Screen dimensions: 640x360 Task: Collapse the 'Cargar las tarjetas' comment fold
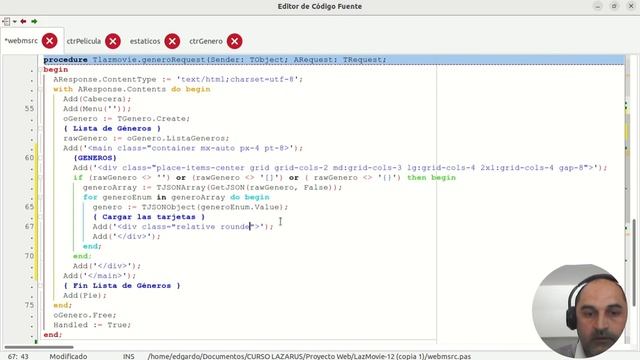[40, 217]
